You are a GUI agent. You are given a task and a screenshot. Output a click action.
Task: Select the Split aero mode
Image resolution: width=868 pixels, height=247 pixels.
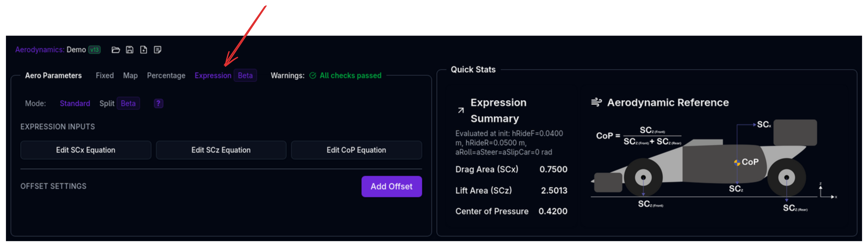pyautogui.click(x=107, y=103)
